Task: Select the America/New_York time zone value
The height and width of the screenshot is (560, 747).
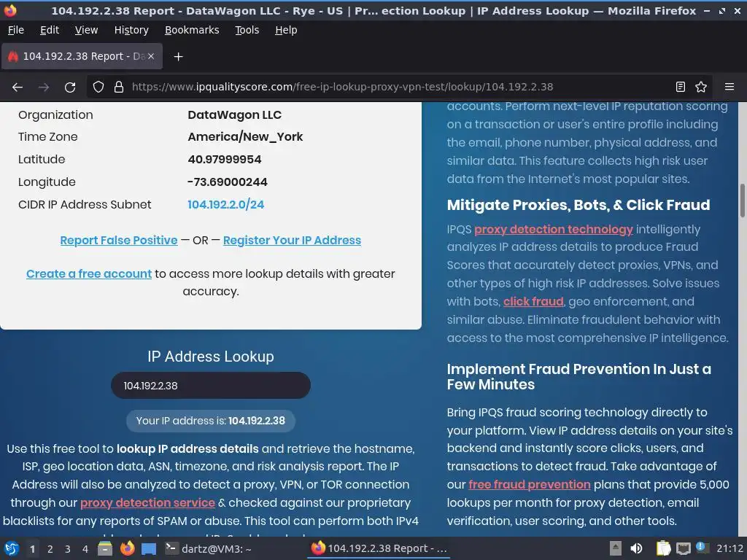Action: (245, 137)
